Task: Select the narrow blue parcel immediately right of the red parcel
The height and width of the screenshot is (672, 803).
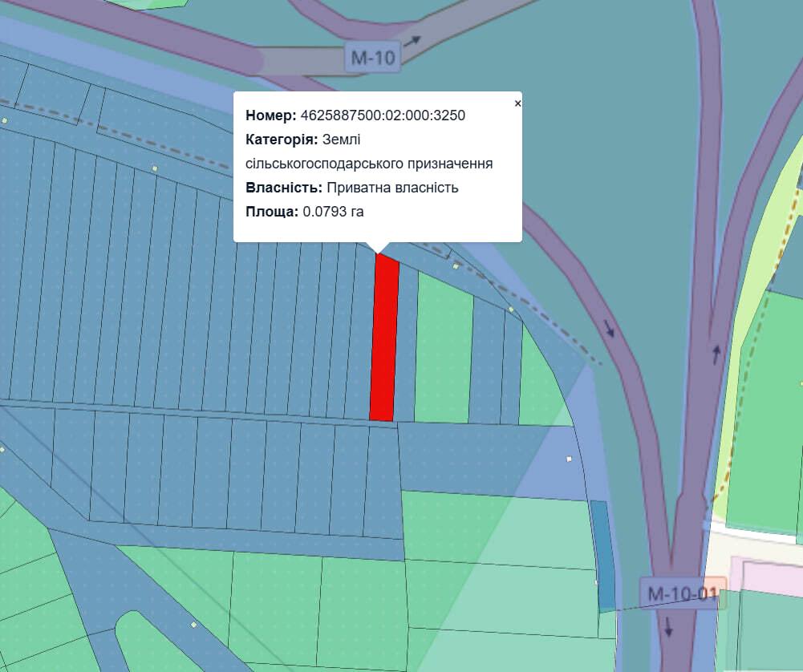Action: tap(406, 345)
